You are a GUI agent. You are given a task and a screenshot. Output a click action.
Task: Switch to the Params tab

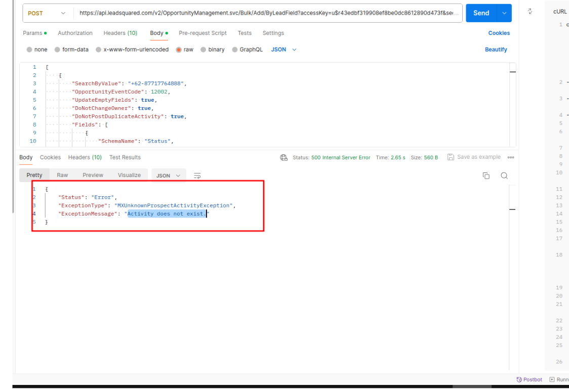[34, 33]
